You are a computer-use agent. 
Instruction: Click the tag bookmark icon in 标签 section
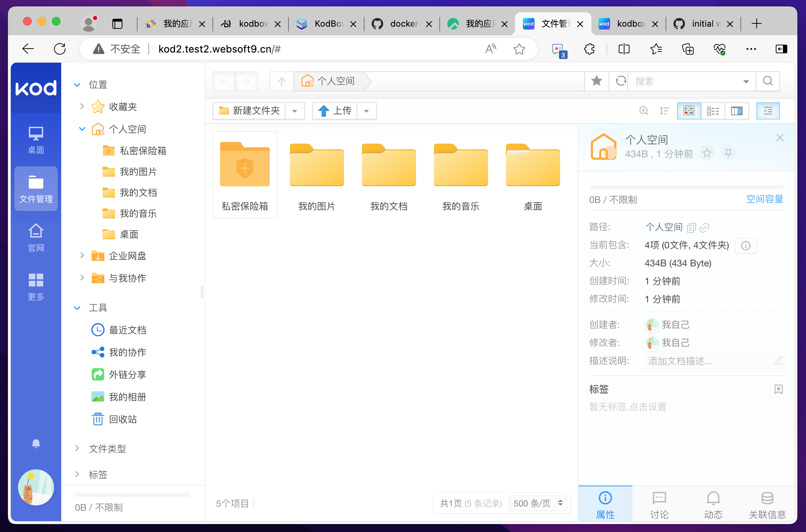(778, 389)
